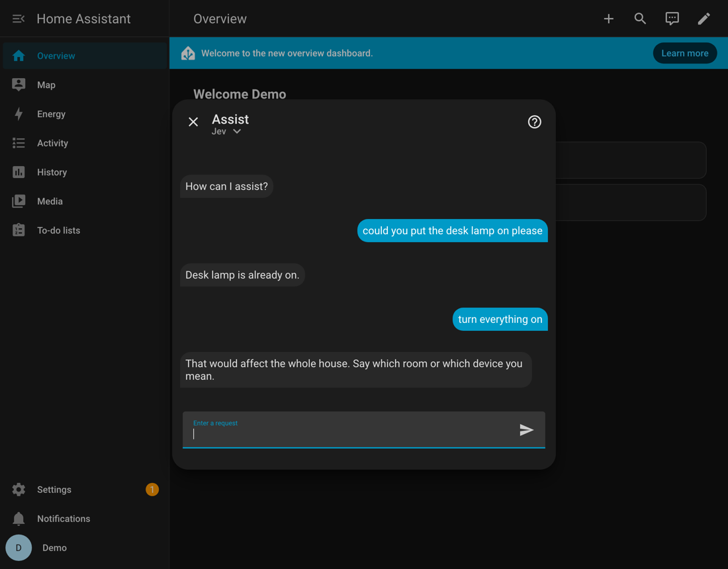Close the Assist dialog
Viewport: 728px width, 569px height.
pos(193,122)
